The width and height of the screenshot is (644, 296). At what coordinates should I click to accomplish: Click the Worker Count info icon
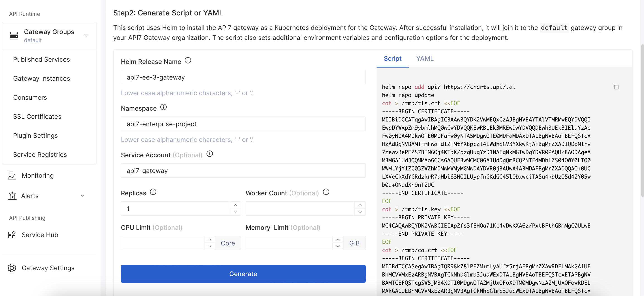tap(326, 192)
